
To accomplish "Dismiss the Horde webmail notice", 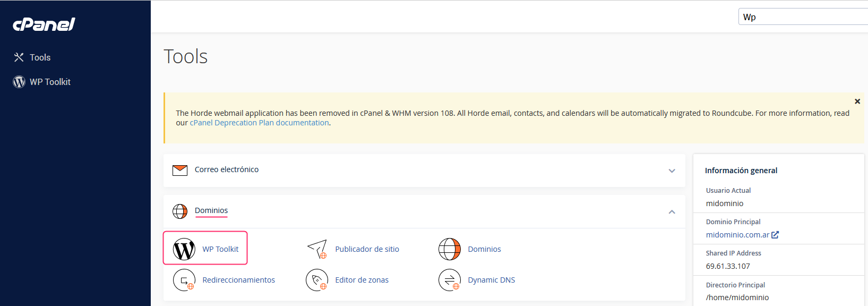I will click(857, 101).
